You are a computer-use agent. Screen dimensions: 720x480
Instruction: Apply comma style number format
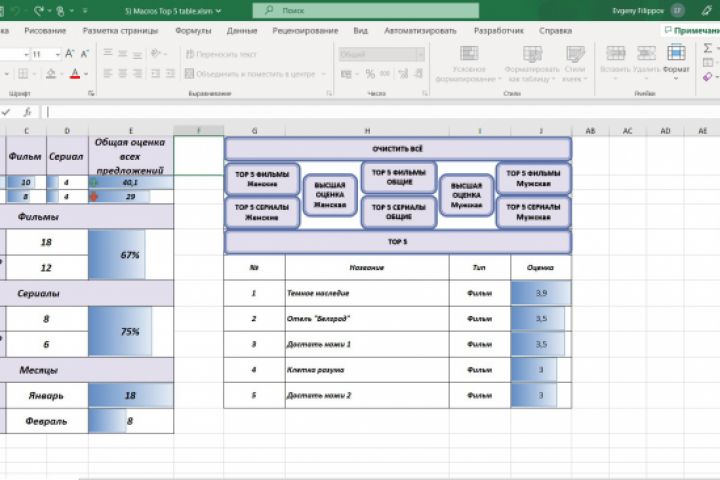click(385, 73)
